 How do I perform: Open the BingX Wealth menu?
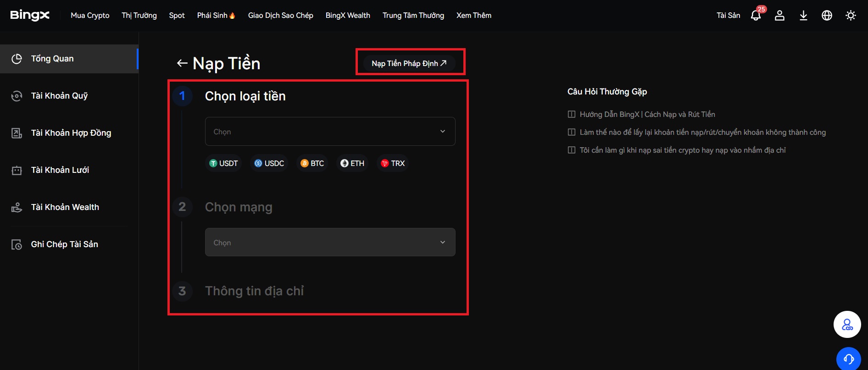coord(348,15)
